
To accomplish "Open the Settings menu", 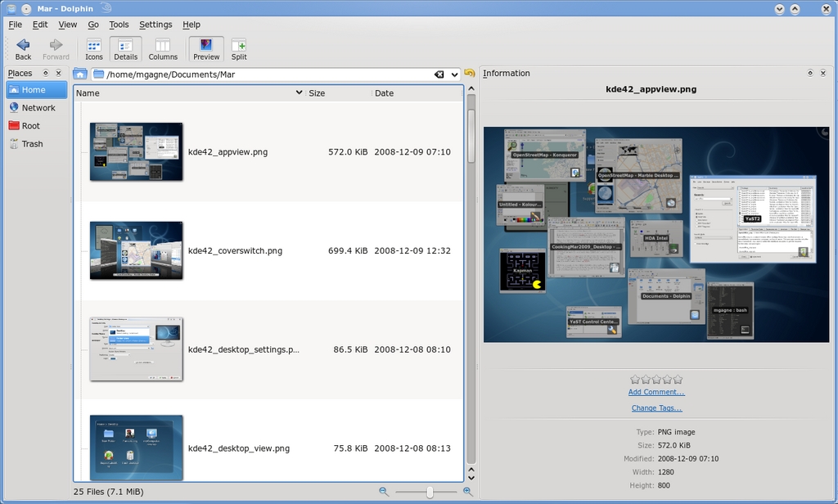I will [155, 25].
